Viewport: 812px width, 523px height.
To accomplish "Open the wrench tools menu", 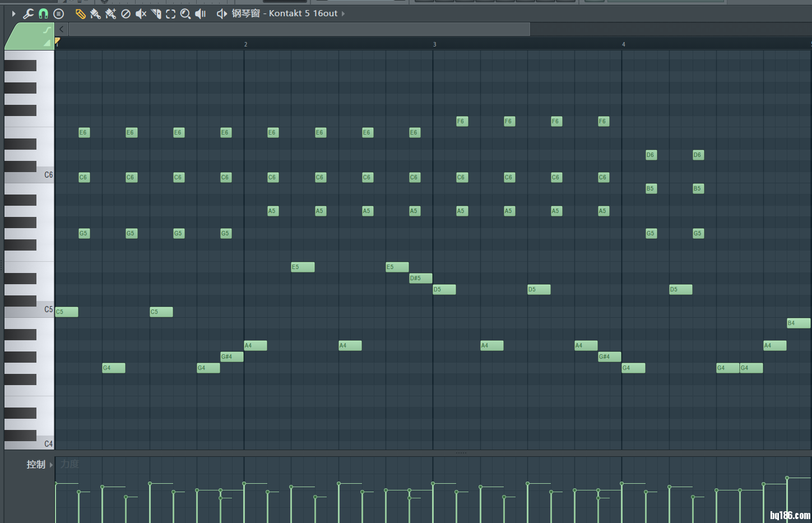I will (28, 13).
